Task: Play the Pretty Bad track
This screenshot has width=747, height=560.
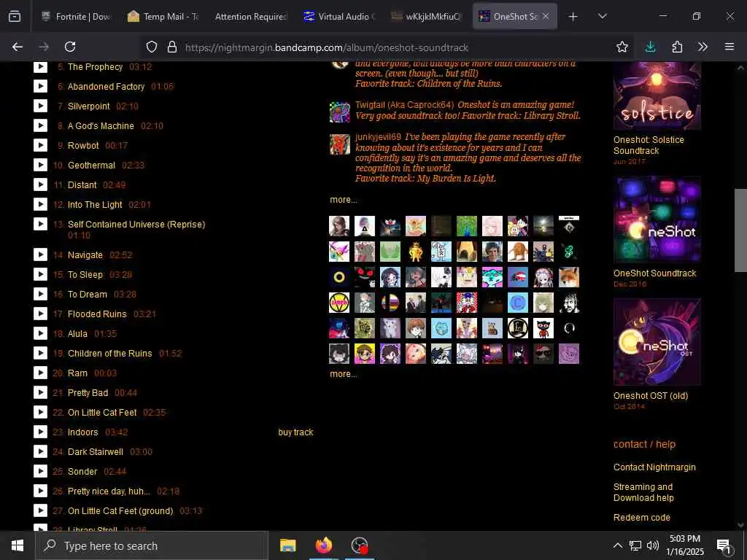Action: pos(41,392)
